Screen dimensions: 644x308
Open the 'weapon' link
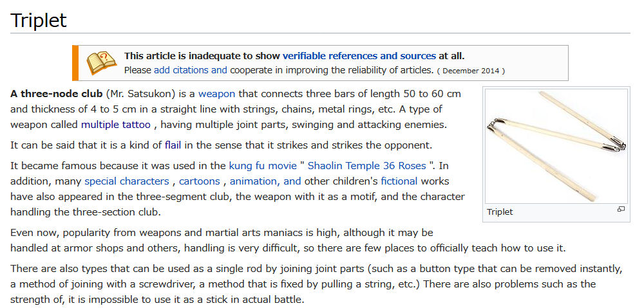click(x=216, y=94)
